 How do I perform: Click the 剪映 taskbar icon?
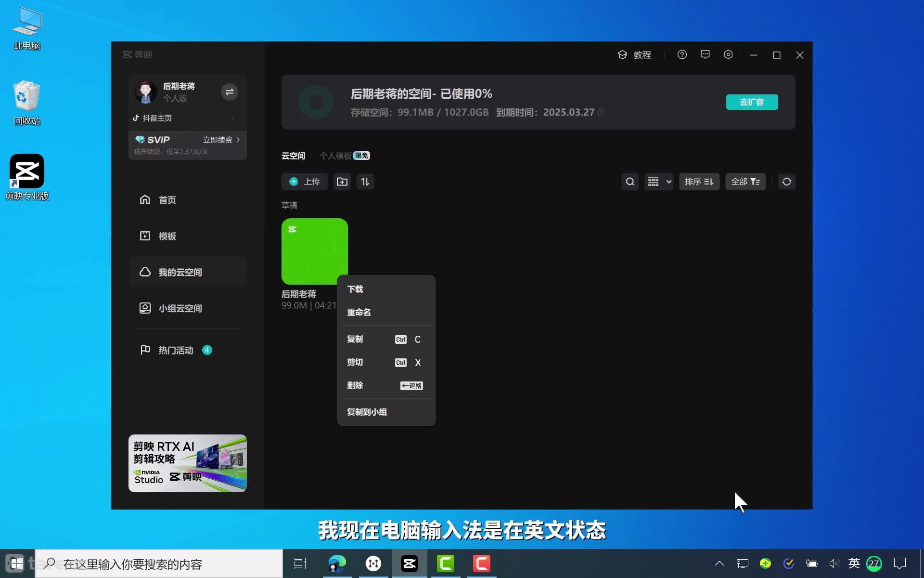click(x=410, y=564)
